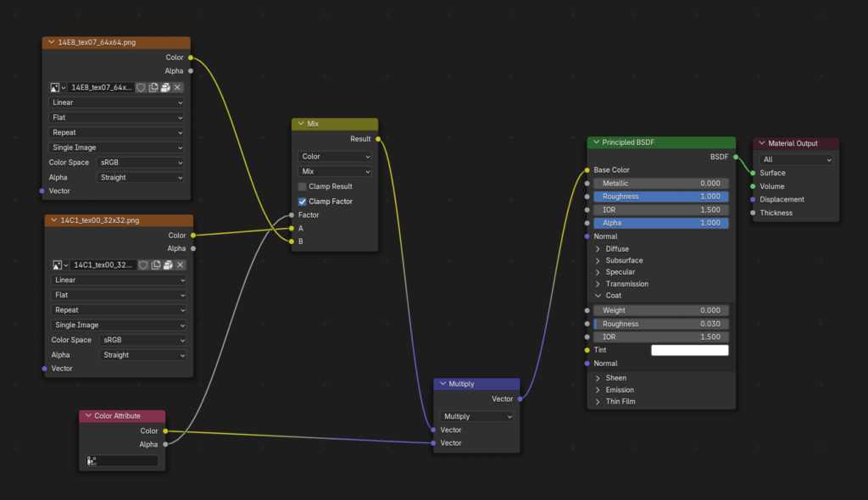The height and width of the screenshot is (500, 868).
Task: Click open-image folder icon in 14E8_tex07 node
Action: [165, 87]
